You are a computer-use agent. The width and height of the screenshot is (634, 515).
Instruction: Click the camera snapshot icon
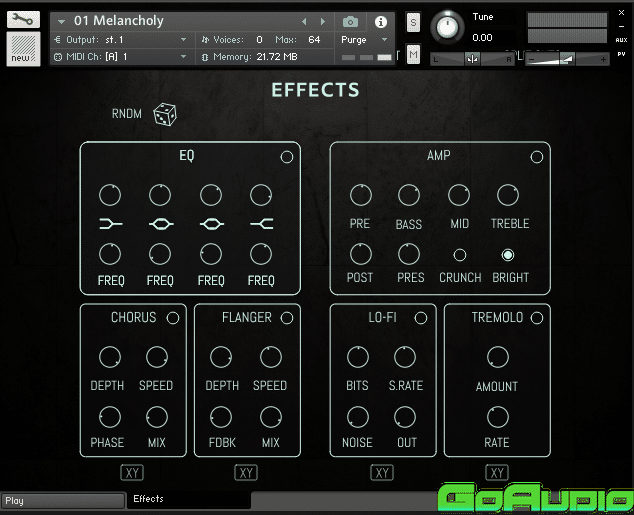coord(350,21)
